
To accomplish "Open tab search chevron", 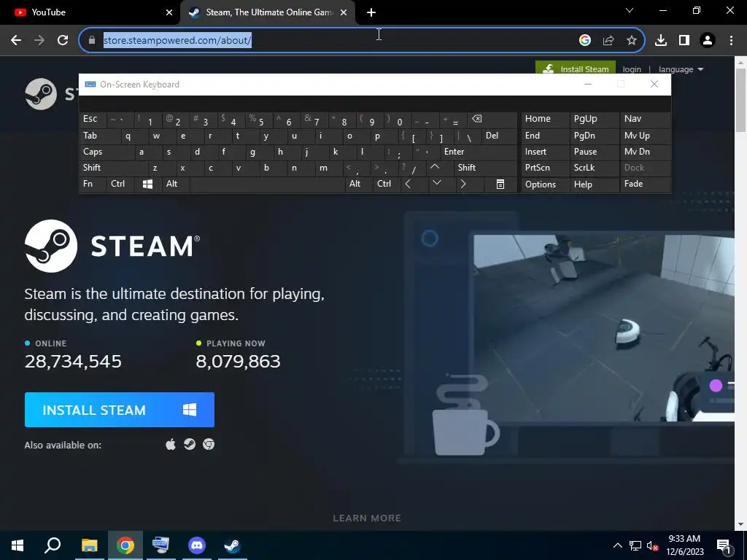I will click(x=630, y=10).
